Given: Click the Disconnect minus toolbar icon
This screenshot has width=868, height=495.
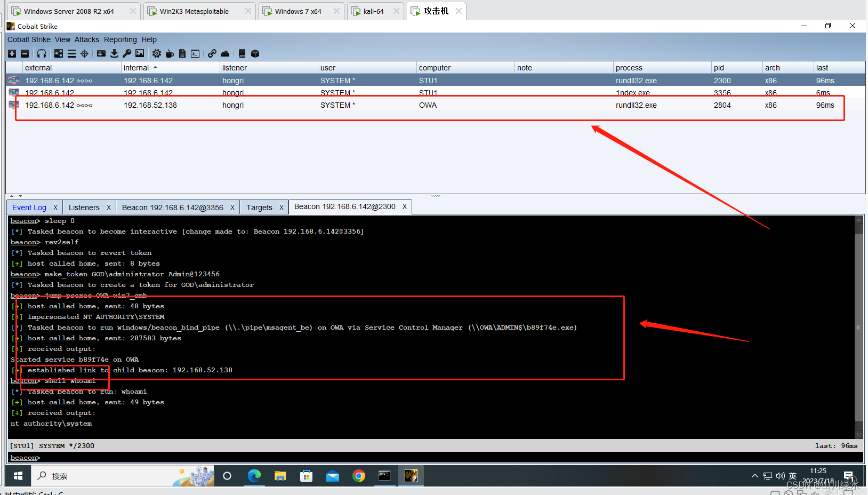Looking at the screenshot, I should point(25,53).
